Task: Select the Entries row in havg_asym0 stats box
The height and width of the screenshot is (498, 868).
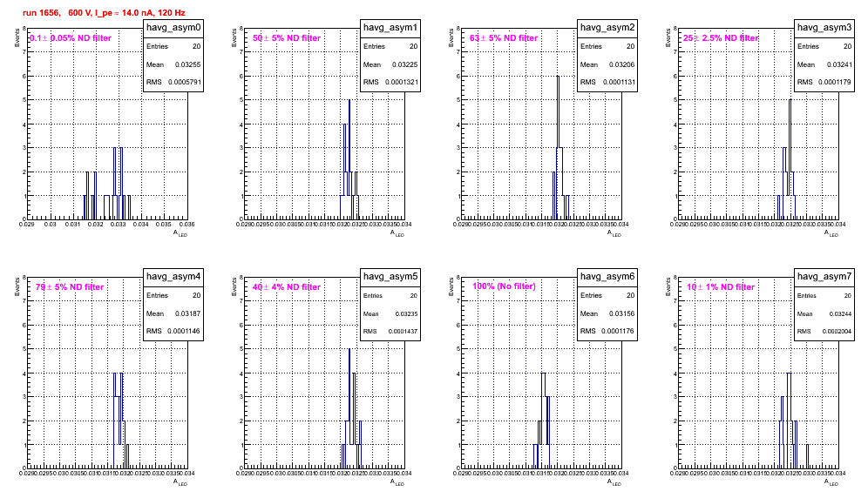Action: pyautogui.click(x=173, y=46)
